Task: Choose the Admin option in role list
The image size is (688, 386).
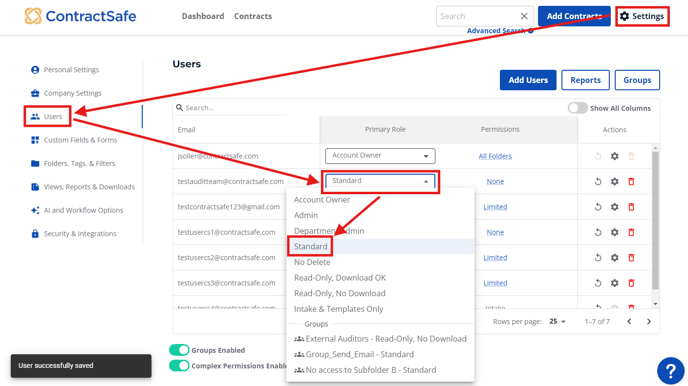Action: [x=306, y=215]
